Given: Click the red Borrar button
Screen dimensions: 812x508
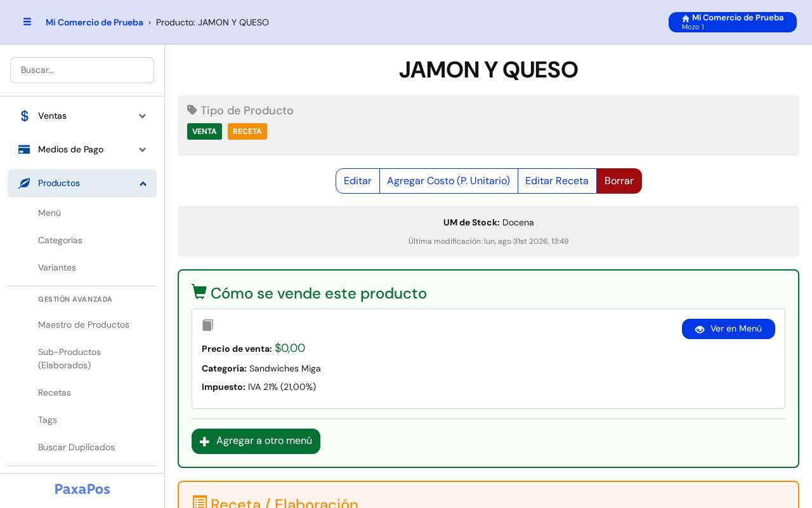Looking at the screenshot, I should coord(619,181).
